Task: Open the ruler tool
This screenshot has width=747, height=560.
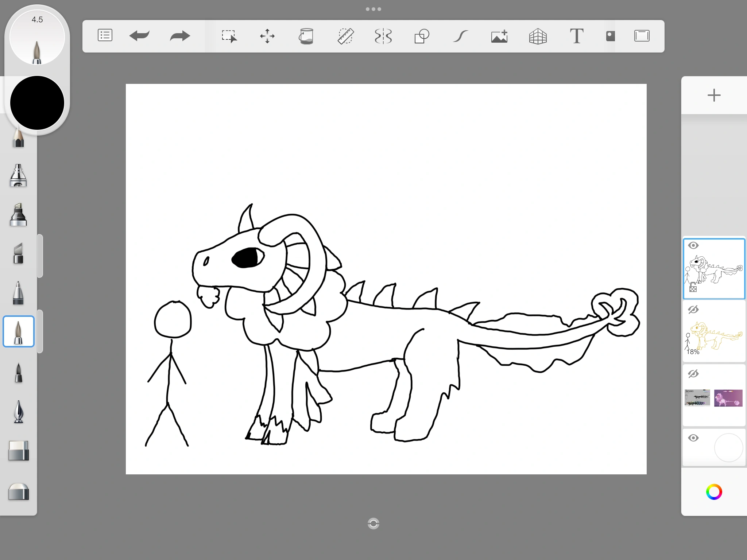Action: (345, 35)
